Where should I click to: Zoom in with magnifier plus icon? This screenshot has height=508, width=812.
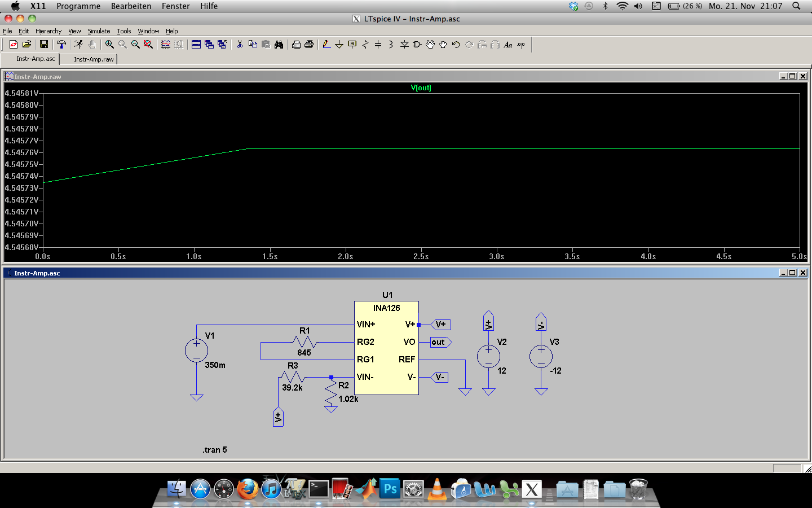pos(109,45)
